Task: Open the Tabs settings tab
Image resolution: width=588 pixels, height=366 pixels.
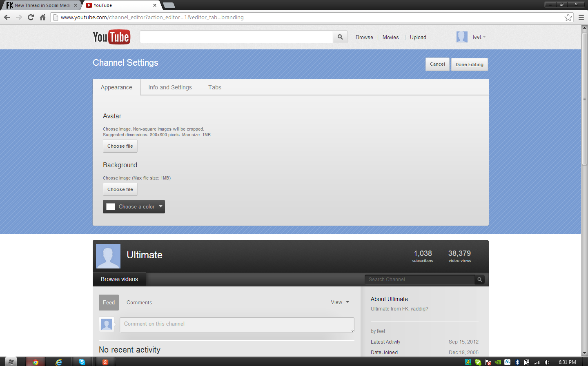Action: click(x=215, y=87)
